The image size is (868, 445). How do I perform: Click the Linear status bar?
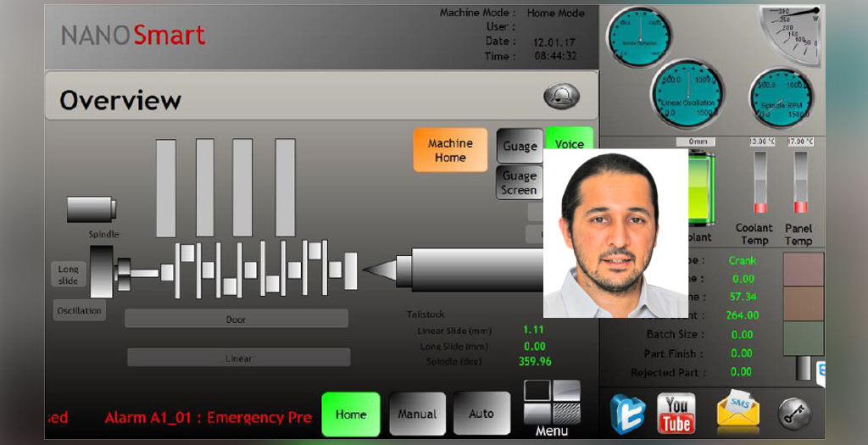238,358
